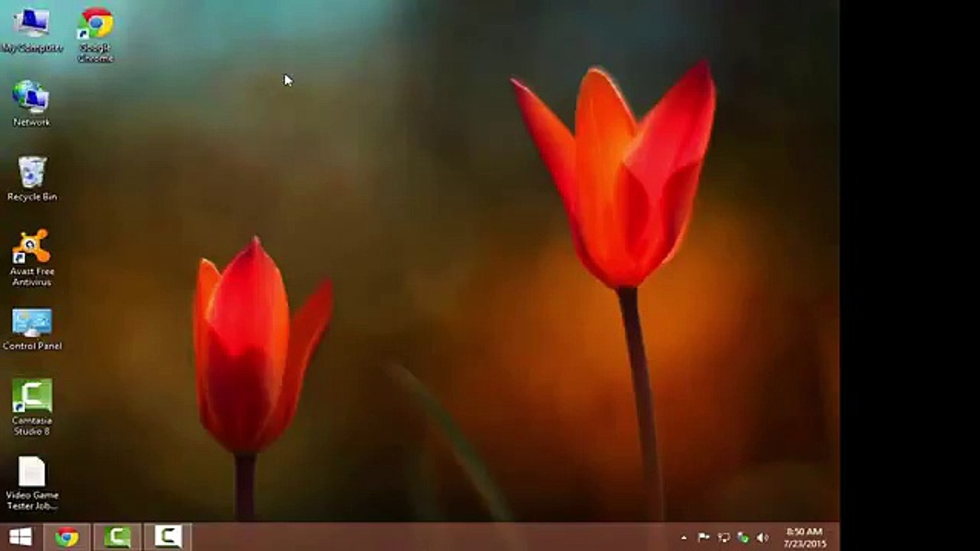Viewport: 980px width, 551px height.
Task: Select the Video Game Tester Job file
Action: click(32, 472)
